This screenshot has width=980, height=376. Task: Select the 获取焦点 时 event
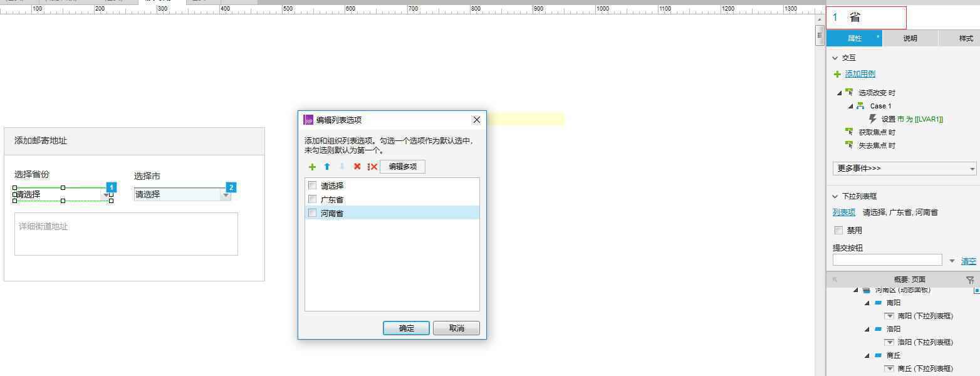pyautogui.click(x=877, y=132)
